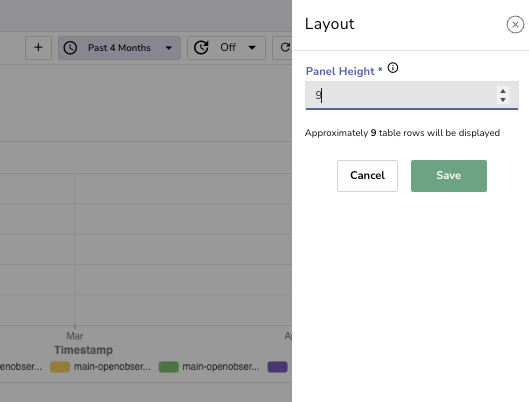The width and height of the screenshot is (529, 402).
Task: Toggle the purple legend series swatch
Action: 277,367
